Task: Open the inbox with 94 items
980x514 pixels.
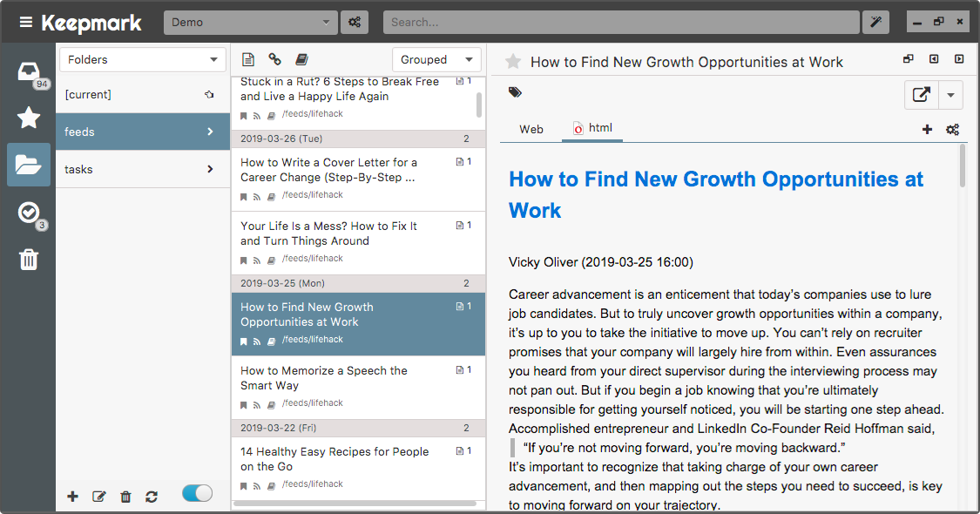Action: coord(29,72)
